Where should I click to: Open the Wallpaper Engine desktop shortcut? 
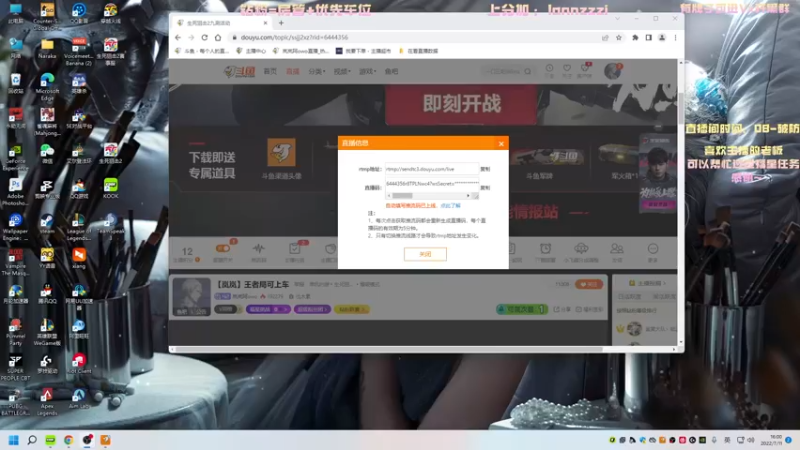[x=15, y=227]
